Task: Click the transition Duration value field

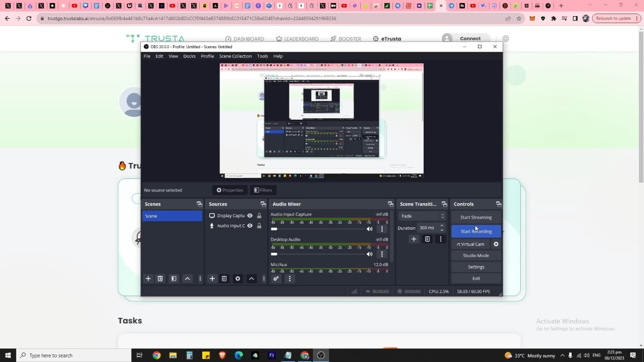Action: (428, 228)
